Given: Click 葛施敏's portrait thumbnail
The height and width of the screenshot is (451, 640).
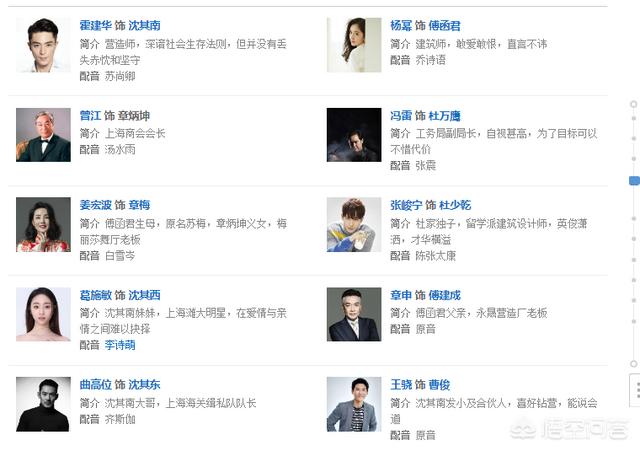Looking at the screenshot, I should click(43, 315).
